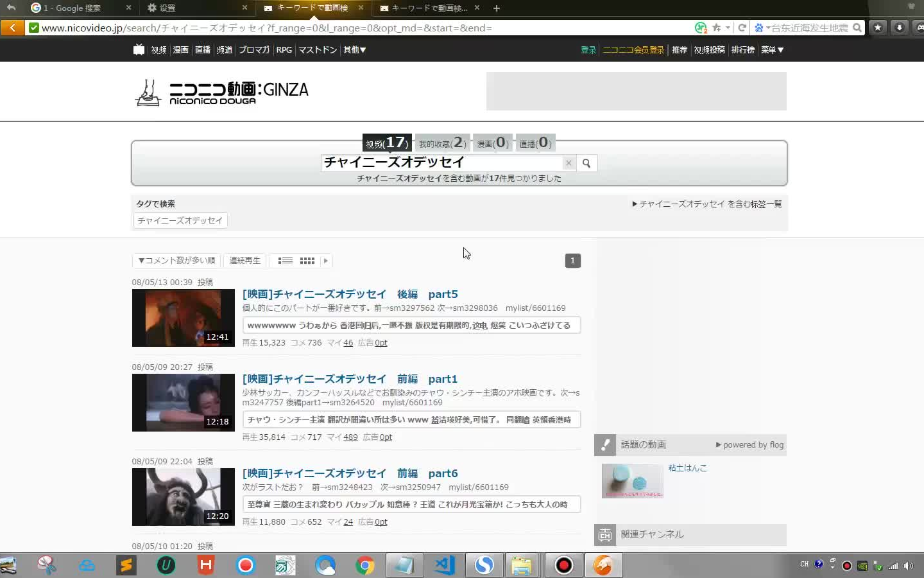This screenshot has height=578, width=924.
Task: Open Sublime Text from the taskbar
Action: pos(126,565)
